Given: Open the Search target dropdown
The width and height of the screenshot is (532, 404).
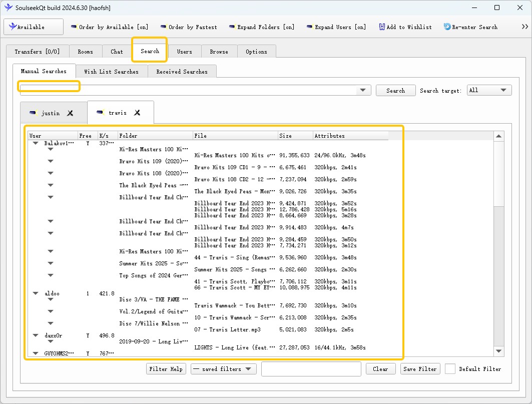Looking at the screenshot, I should pyautogui.click(x=489, y=90).
